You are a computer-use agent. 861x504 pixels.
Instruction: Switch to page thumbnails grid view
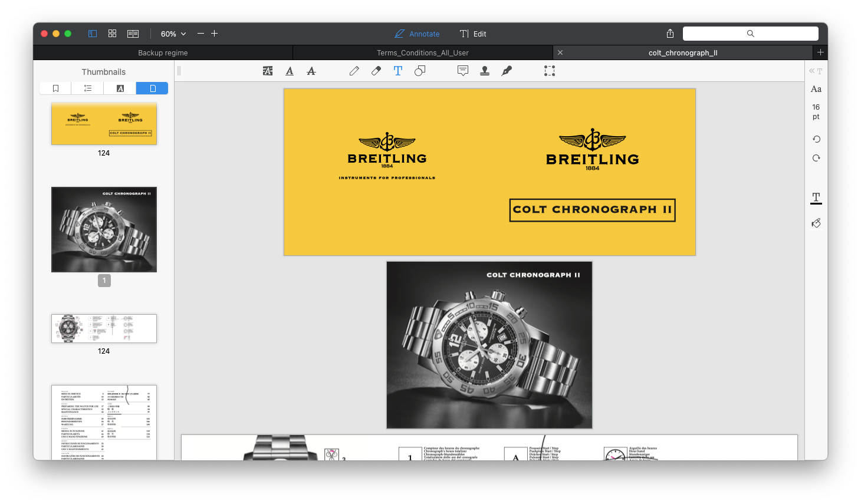112,34
